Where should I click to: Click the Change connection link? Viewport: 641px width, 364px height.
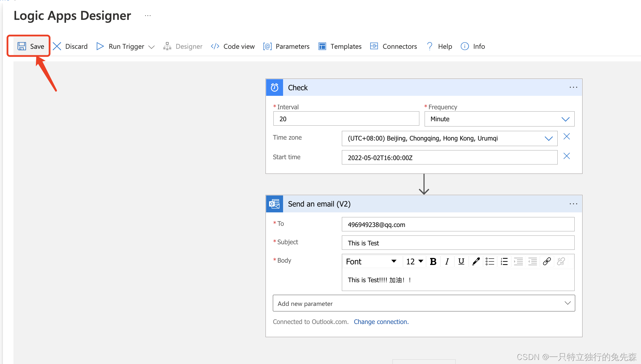[x=381, y=322]
